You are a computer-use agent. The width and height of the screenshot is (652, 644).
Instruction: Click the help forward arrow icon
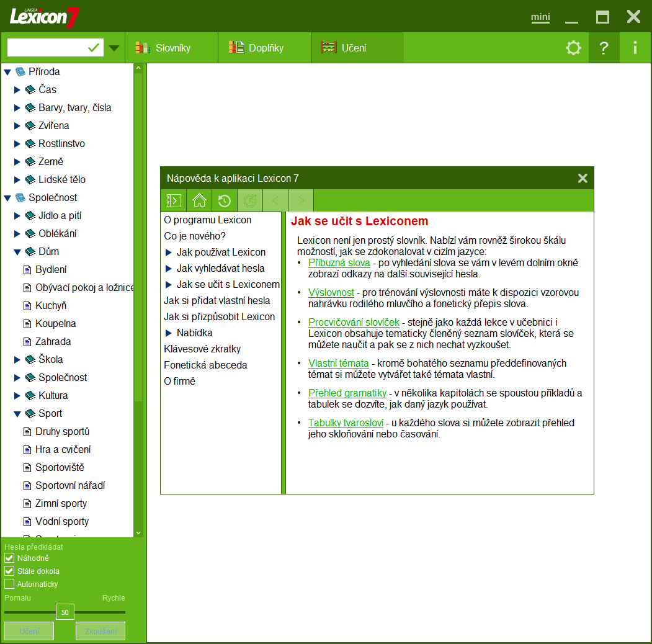[301, 201]
